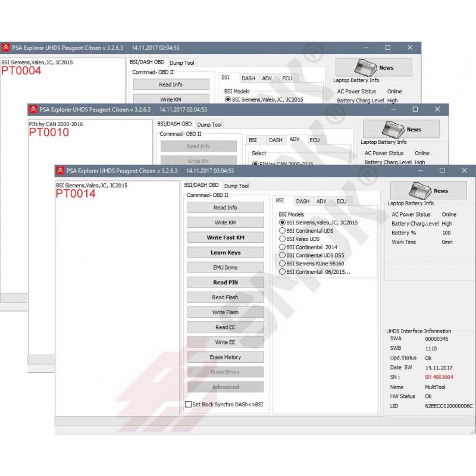The height and width of the screenshot is (476, 476).
Task: Click the Work Time value 0min
Action: click(447, 242)
